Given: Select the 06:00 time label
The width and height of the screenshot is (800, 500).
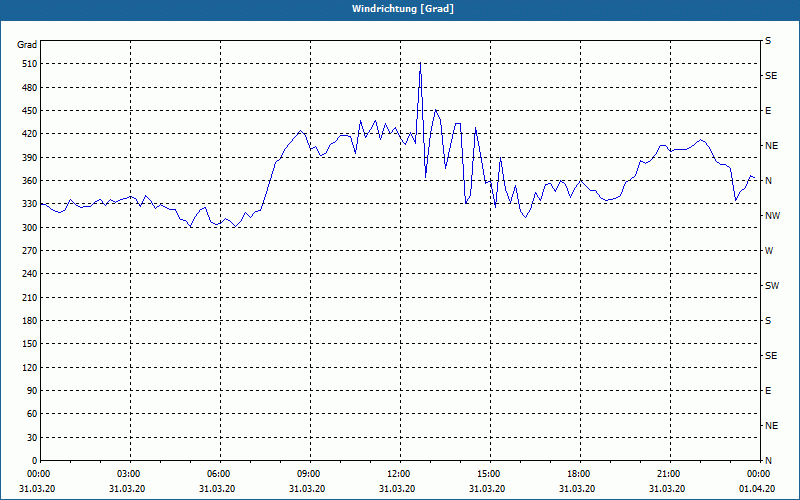Looking at the screenshot, I should (x=220, y=474).
